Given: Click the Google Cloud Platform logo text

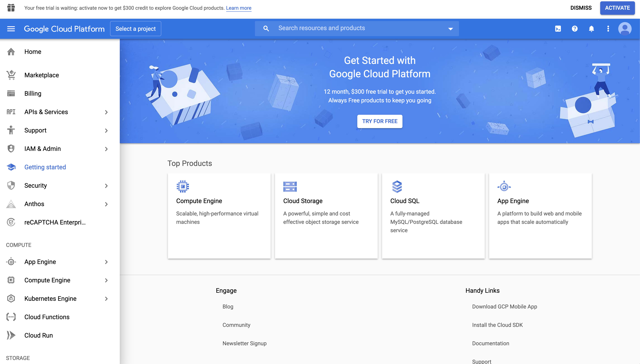Looking at the screenshot, I should coord(64,29).
